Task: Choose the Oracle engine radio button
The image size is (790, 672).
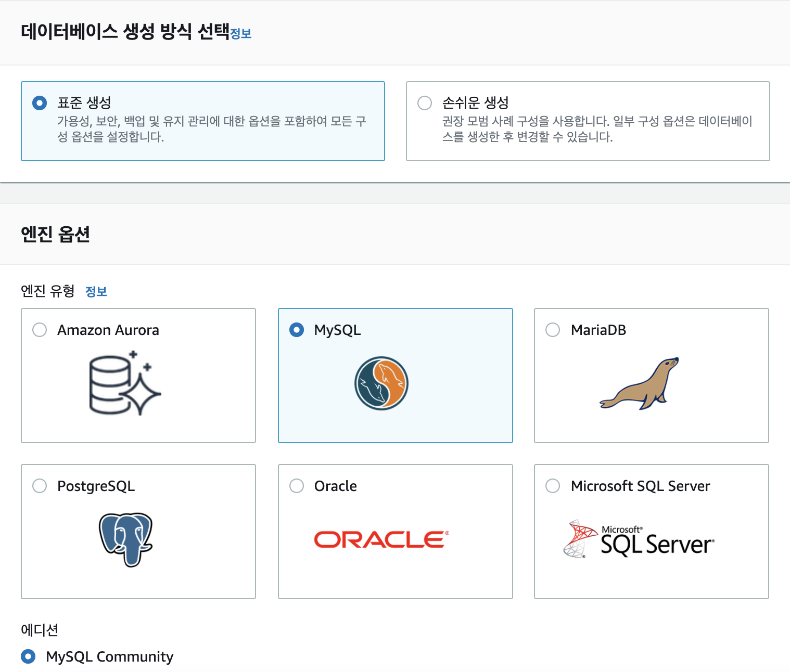Action: [297, 486]
